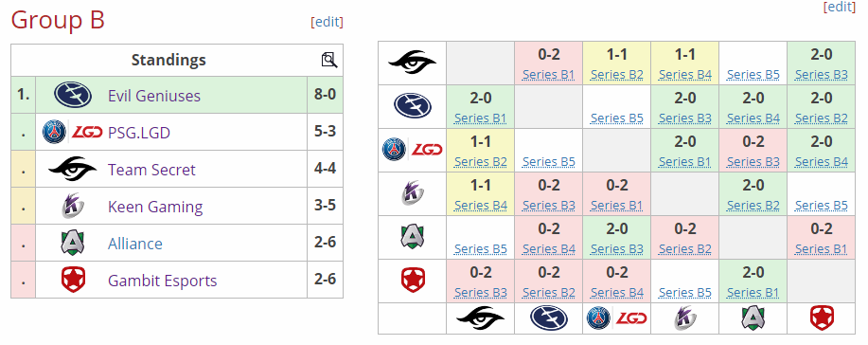Screen dimensions: 868x345
Task: Open the Evil Geniuses team link
Action: (154, 96)
